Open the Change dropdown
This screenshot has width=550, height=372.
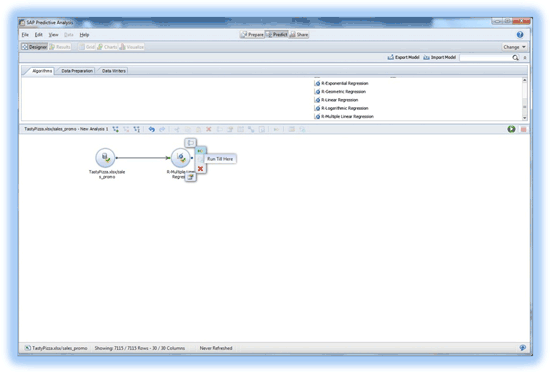(514, 47)
